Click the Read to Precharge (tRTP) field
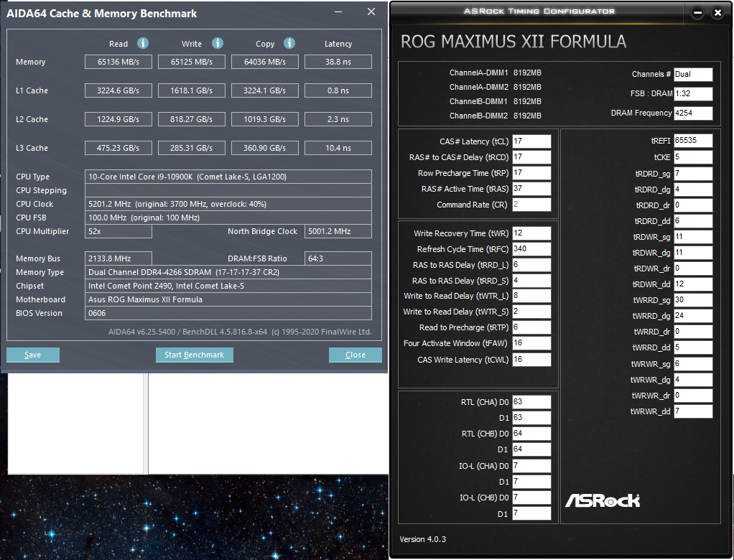The height and width of the screenshot is (560, 734). pyautogui.click(x=531, y=327)
